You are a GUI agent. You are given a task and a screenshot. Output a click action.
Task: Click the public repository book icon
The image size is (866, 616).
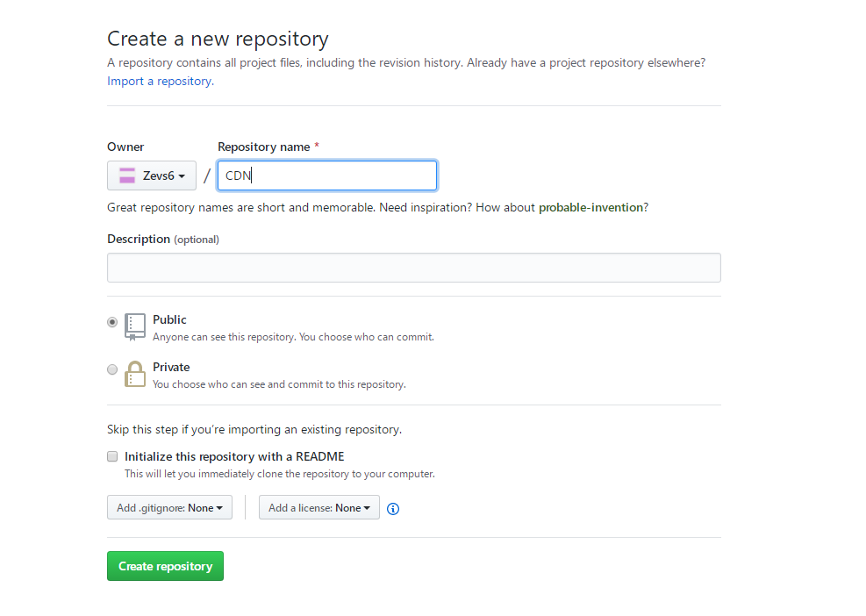[134, 326]
